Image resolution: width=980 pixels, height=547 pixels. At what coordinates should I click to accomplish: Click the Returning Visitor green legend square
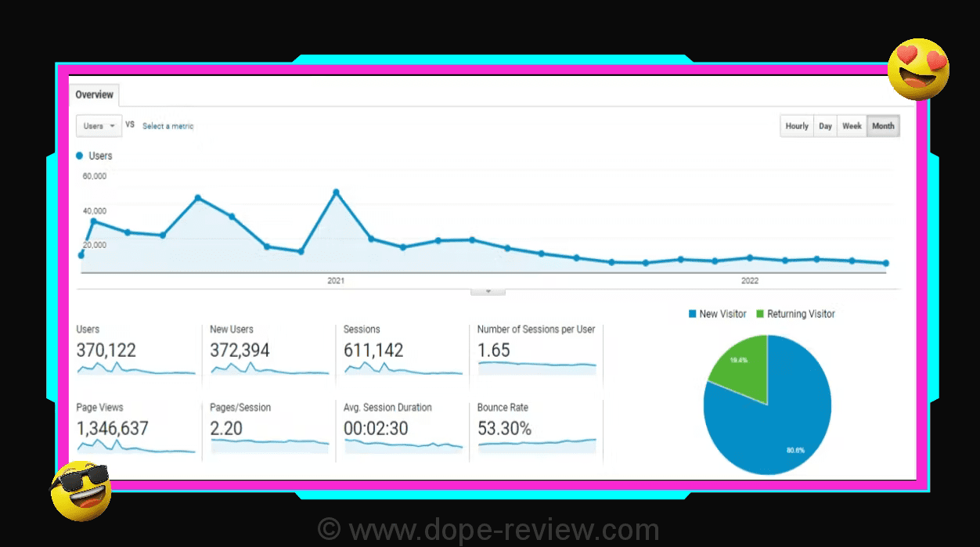759,314
